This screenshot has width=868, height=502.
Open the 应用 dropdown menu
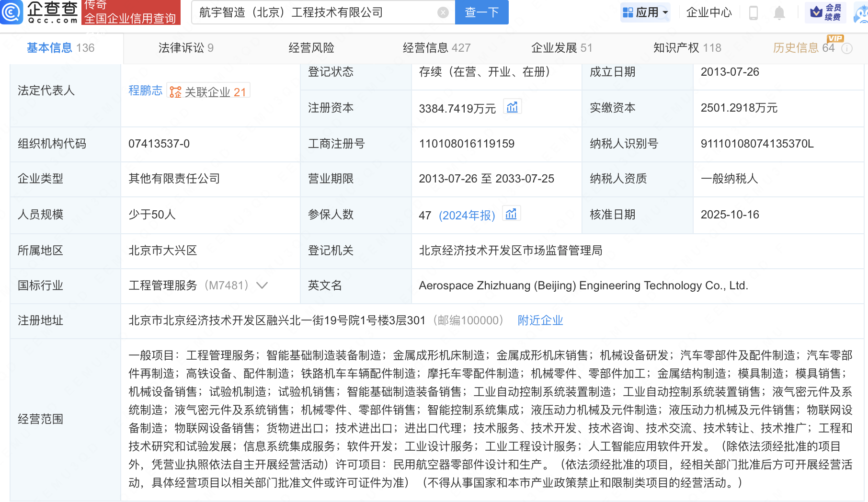pos(645,12)
